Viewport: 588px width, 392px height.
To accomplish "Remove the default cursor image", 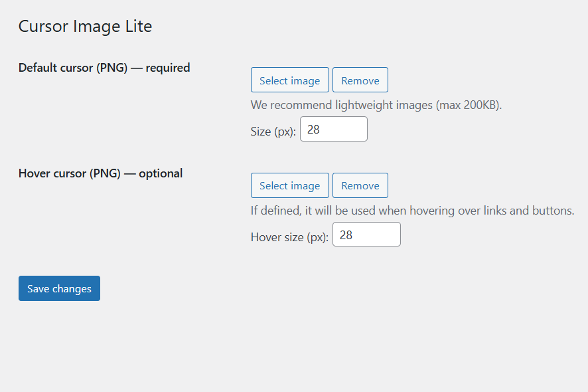I will [x=360, y=80].
